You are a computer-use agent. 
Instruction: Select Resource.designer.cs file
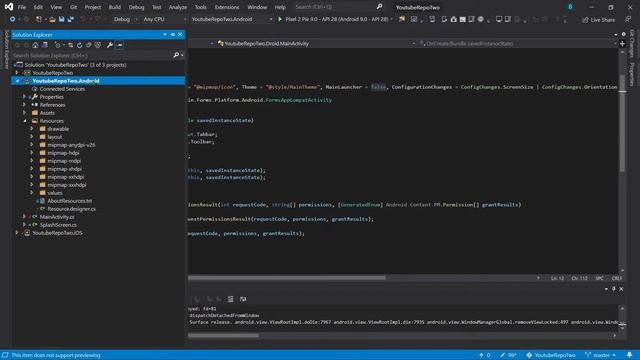tap(71, 209)
